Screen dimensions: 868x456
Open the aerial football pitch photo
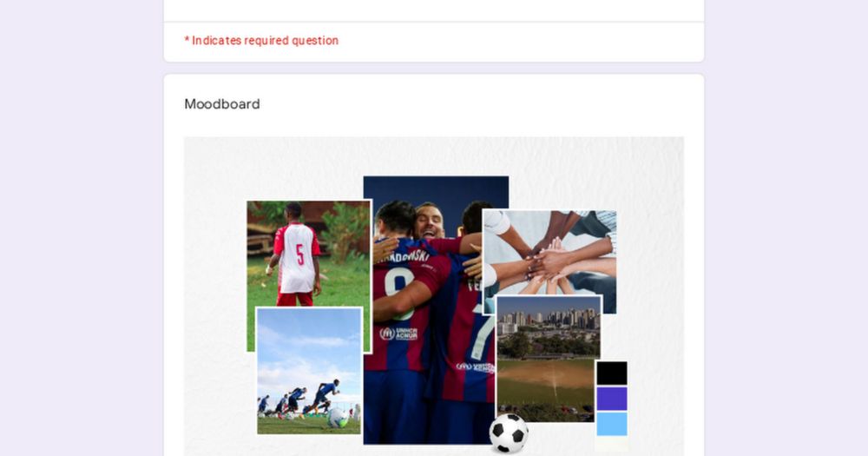(549, 359)
